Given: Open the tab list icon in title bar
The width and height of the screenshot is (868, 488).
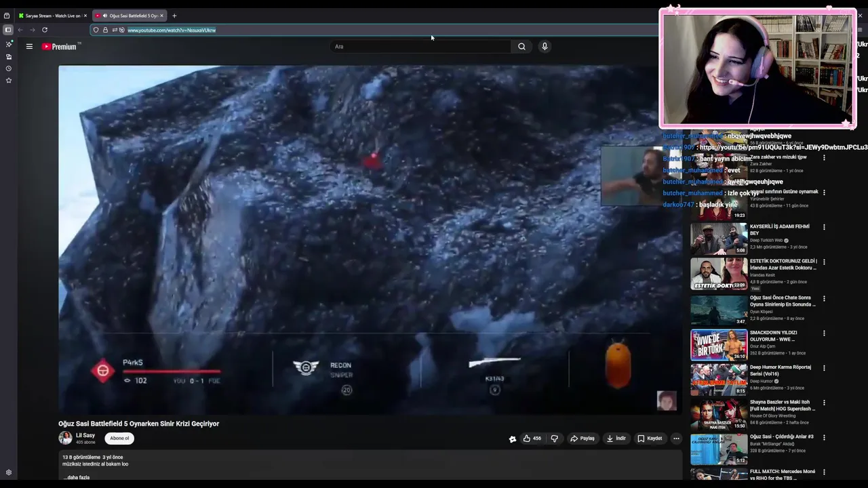Looking at the screenshot, I should (x=7, y=16).
